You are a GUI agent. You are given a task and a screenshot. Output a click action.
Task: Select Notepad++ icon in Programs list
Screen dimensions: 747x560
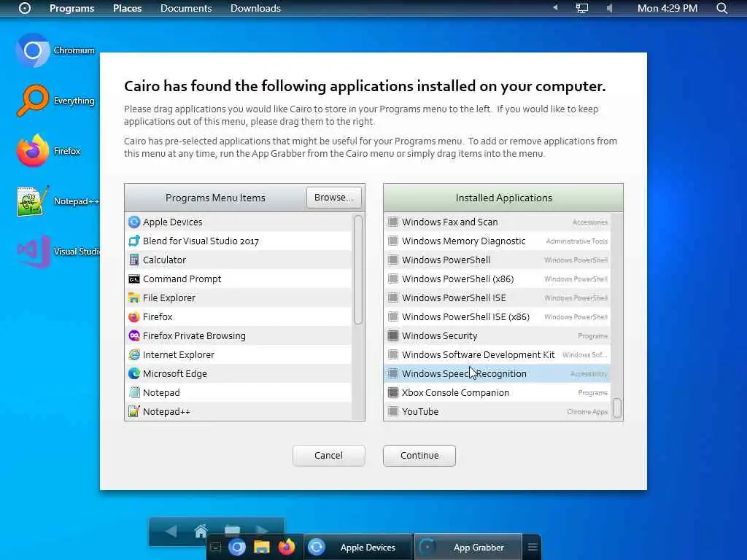pos(134,411)
